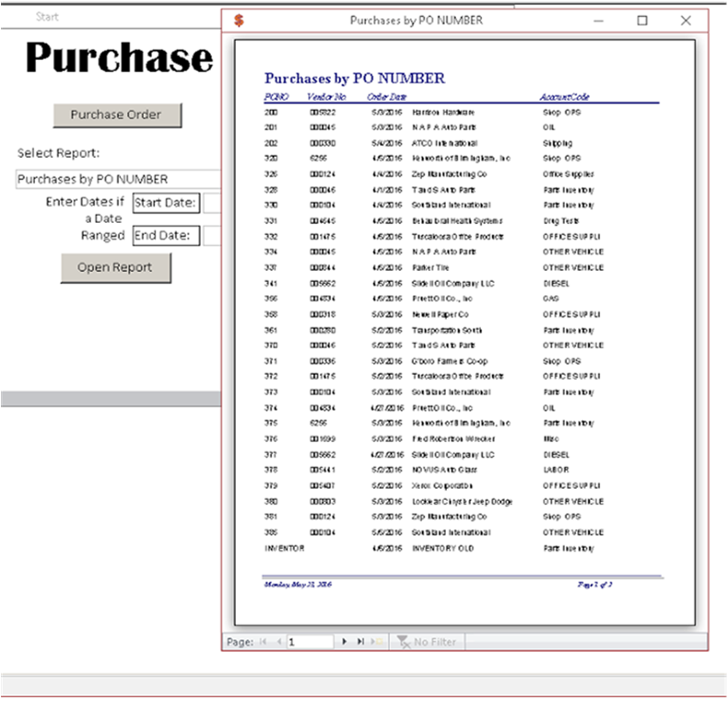728x711 pixels.
Task: Click the dollar sign window icon
Action: (238, 21)
